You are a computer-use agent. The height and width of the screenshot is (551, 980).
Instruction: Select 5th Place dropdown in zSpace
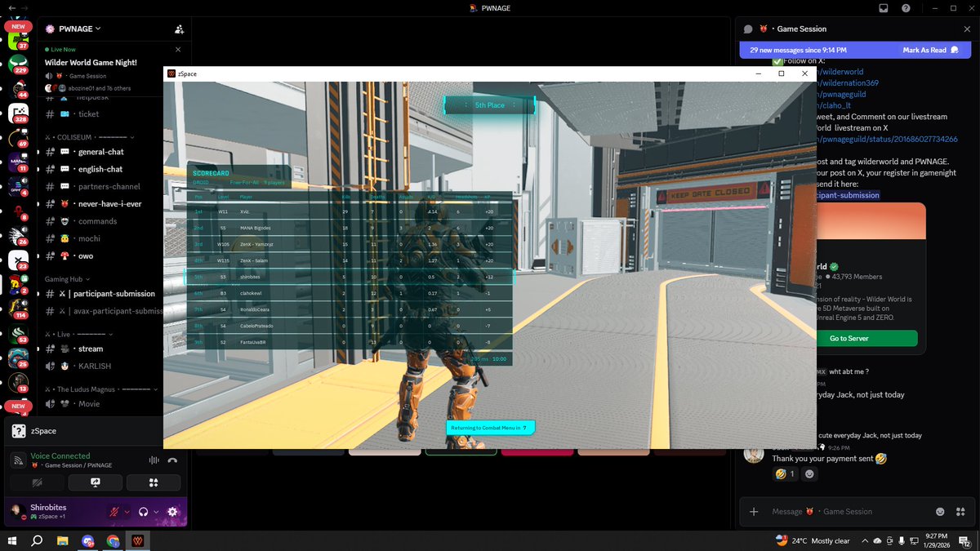(489, 105)
